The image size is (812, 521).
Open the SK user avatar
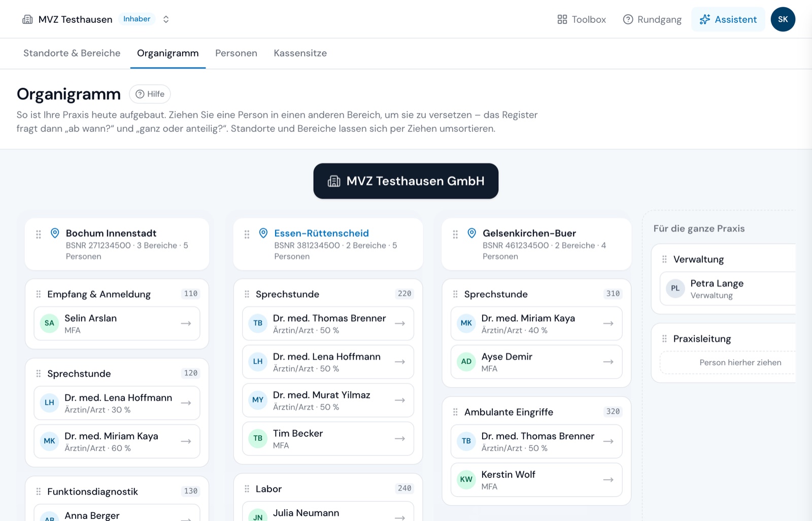(783, 19)
